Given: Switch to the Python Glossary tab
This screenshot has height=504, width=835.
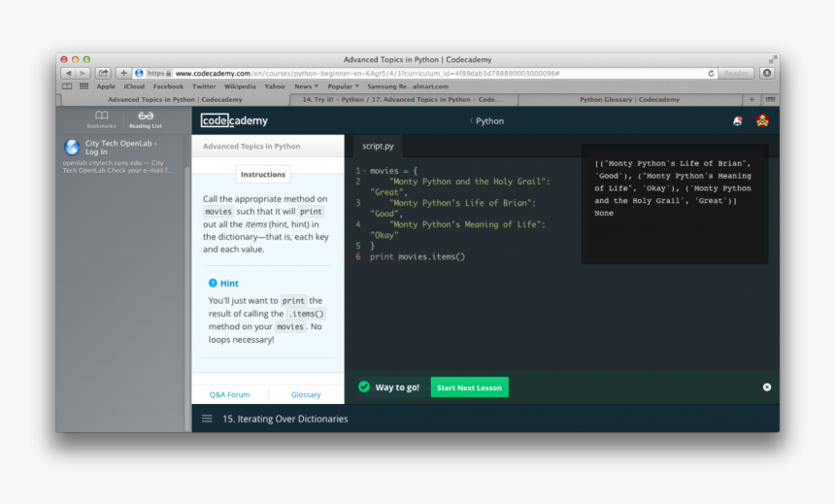Looking at the screenshot, I should [x=629, y=99].
